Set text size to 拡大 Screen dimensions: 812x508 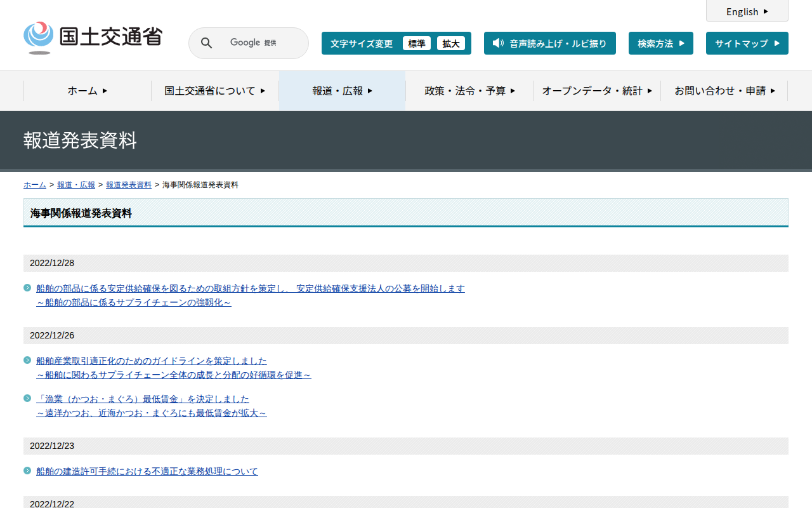tap(451, 43)
